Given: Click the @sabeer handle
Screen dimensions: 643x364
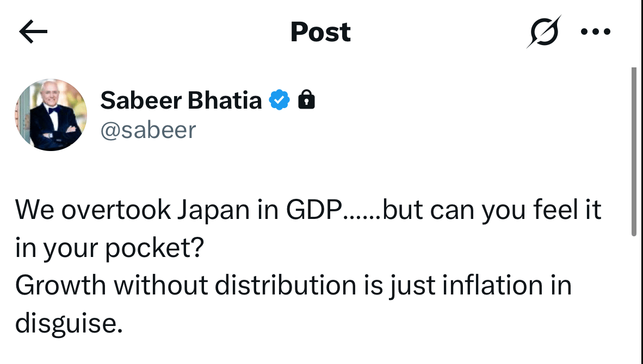Looking at the screenshot, I should [x=148, y=130].
